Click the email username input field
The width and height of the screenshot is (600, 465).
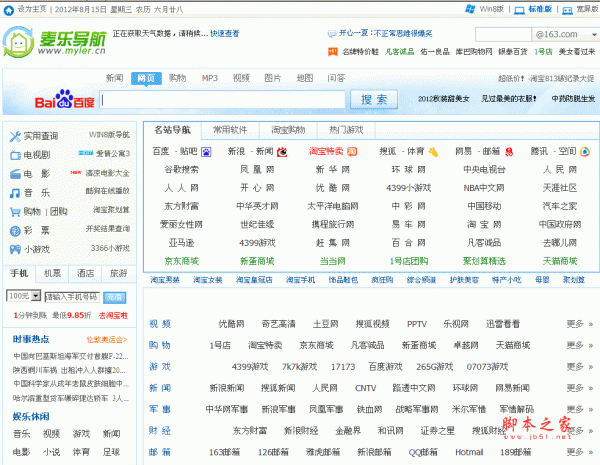[x=503, y=35]
